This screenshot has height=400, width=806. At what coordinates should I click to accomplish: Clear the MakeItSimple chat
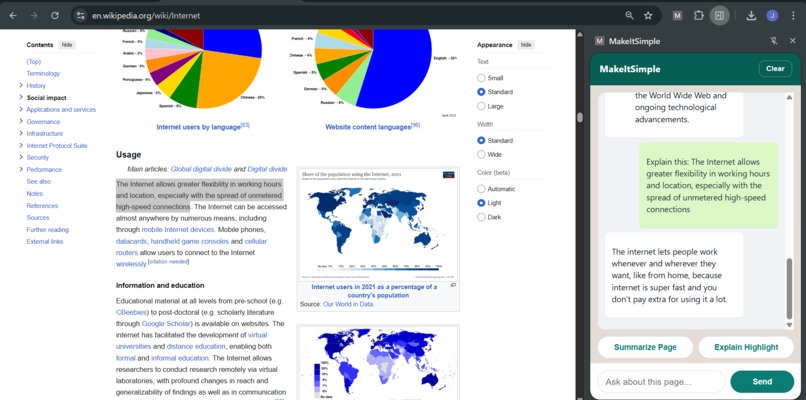pos(775,68)
